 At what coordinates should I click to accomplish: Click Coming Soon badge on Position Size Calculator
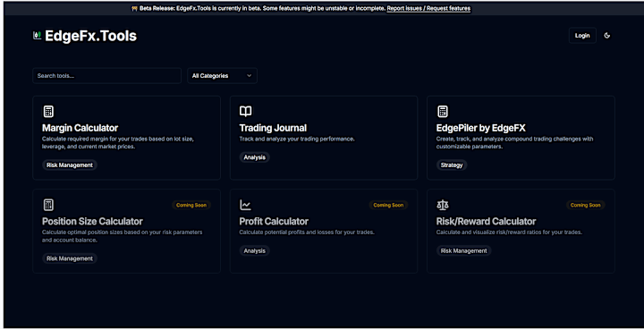(191, 205)
